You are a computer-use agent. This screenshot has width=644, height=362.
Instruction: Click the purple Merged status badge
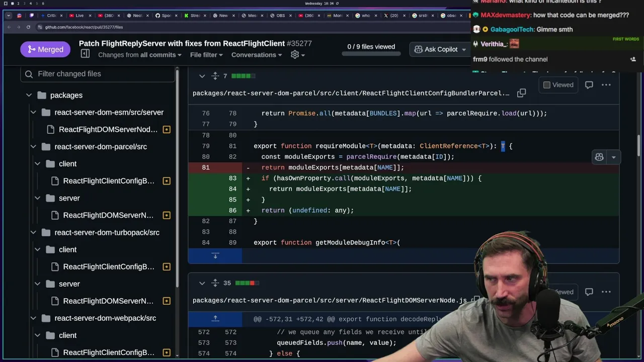45,49
